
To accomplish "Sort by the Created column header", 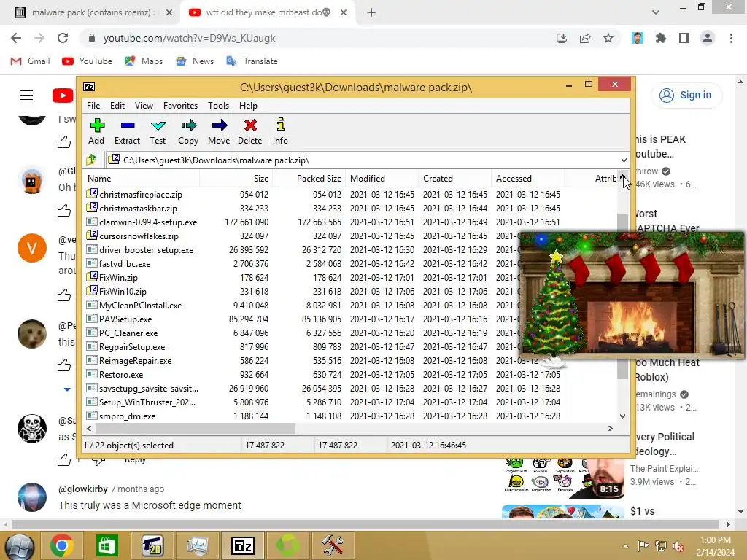I will click(x=455, y=179).
